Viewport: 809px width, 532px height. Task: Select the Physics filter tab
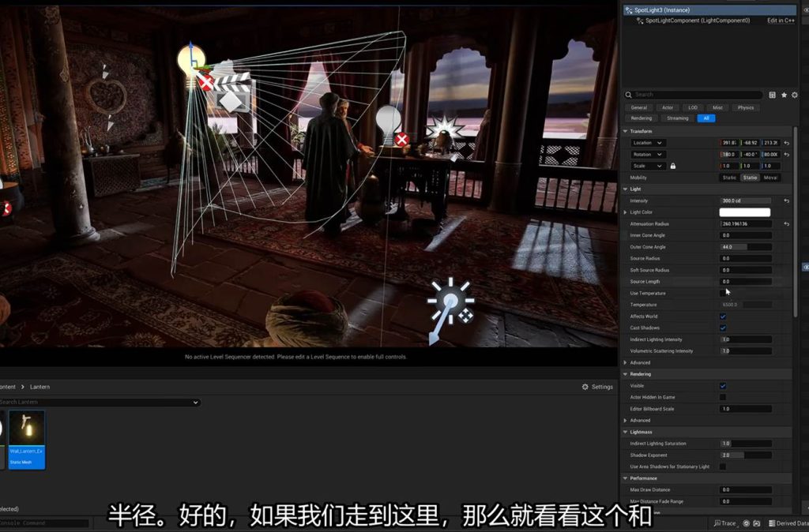745,107
